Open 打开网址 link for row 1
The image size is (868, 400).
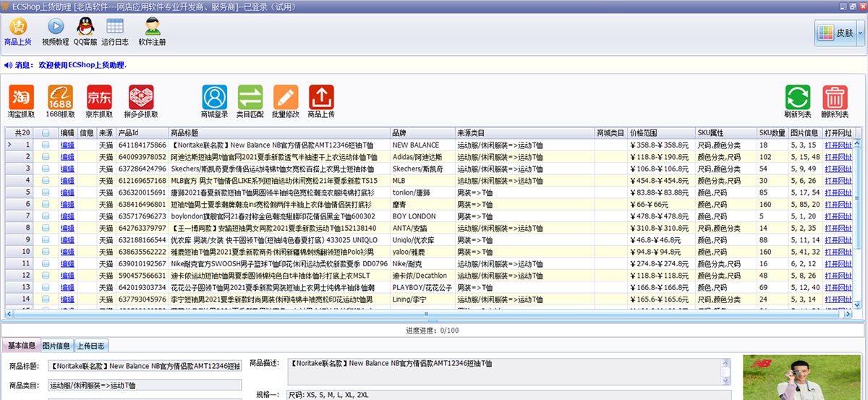click(x=838, y=145)
